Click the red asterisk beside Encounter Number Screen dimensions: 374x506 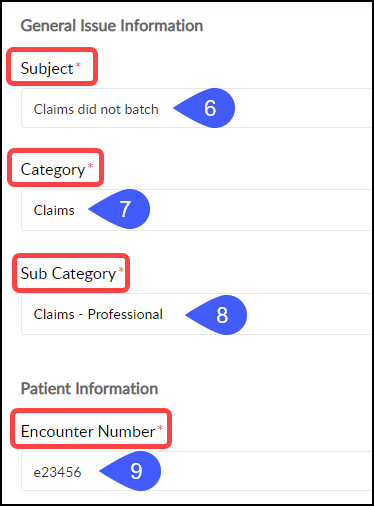(x=160, y=427)
